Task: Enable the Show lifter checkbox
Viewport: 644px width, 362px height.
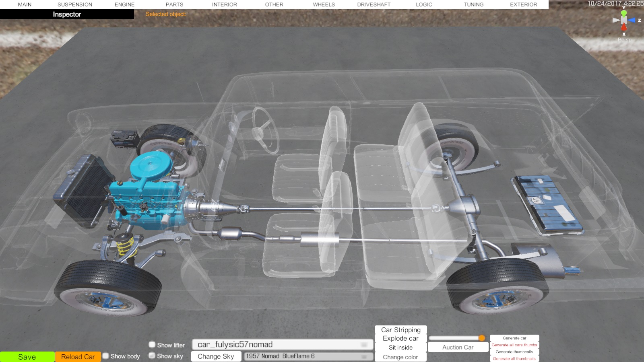Action: [x=152, y=345]
